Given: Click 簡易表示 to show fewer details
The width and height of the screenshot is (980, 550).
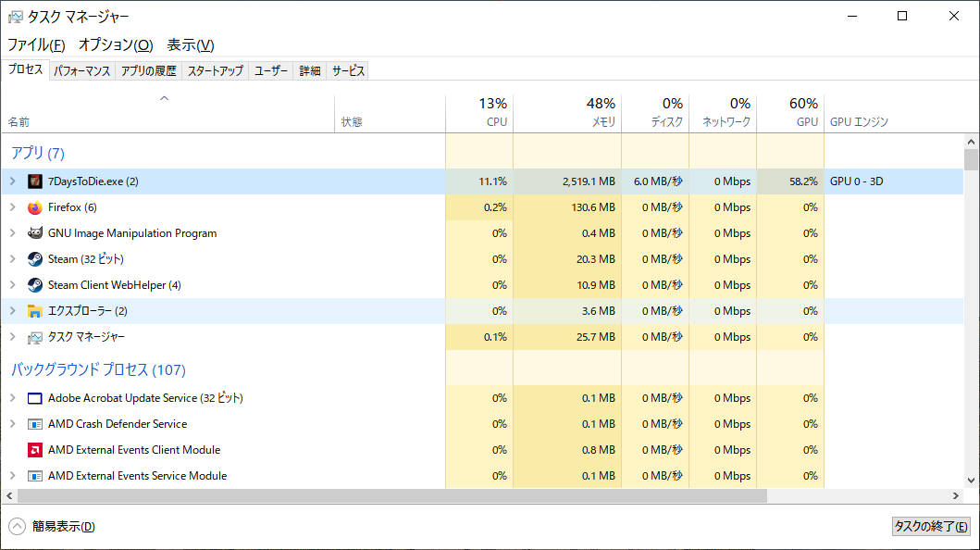Looking at the screenshot, I should coord(52,526).
